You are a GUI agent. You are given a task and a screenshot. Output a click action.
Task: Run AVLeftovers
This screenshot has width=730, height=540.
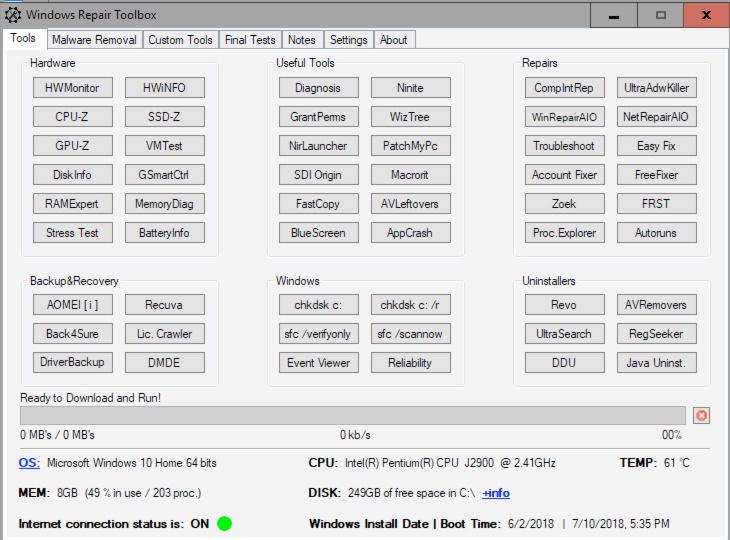point(411,203)
